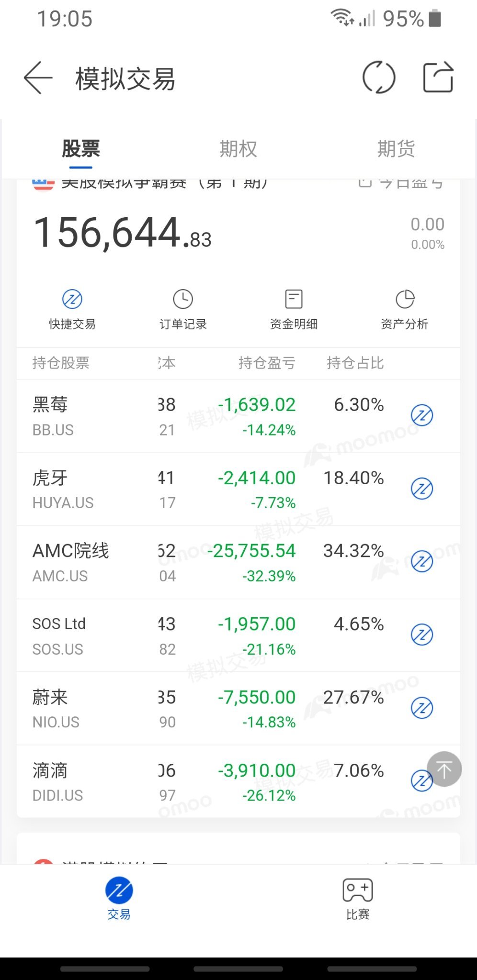Tap quick trade icon for AMC院线
Viewport: 477px width, 980px height.
(x=422, y=561)
